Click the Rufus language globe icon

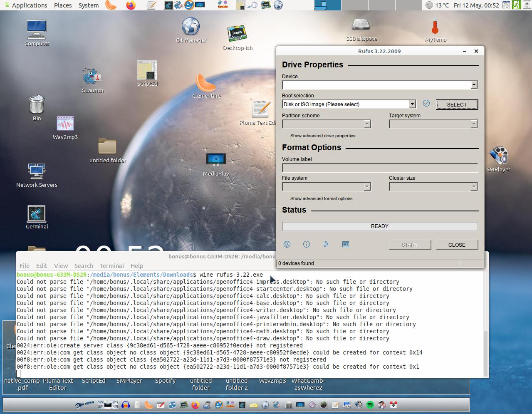click(287, 244)
